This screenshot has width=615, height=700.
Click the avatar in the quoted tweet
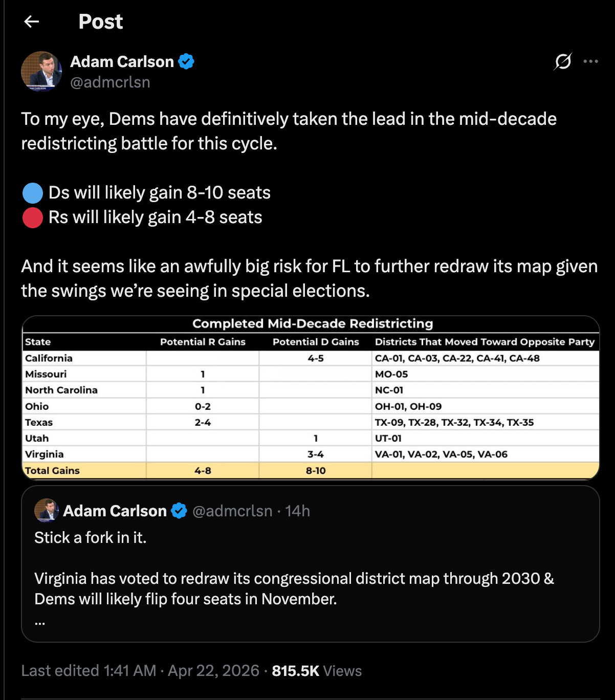point(47,510)
